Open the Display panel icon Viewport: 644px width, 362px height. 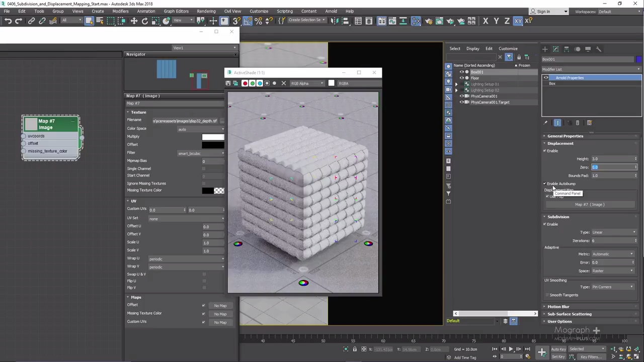coord(588,49)
